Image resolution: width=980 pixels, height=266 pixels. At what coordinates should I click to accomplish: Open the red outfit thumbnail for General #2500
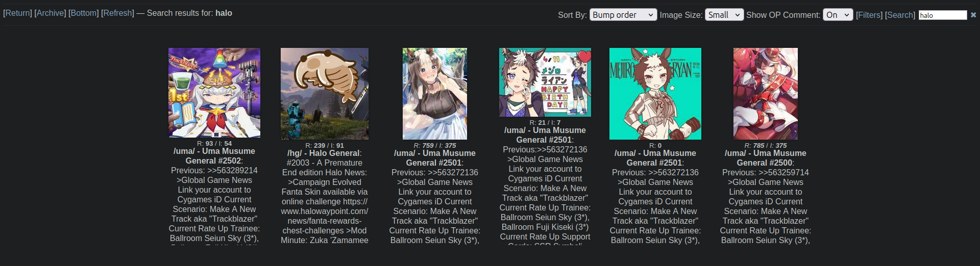point(766,94)
